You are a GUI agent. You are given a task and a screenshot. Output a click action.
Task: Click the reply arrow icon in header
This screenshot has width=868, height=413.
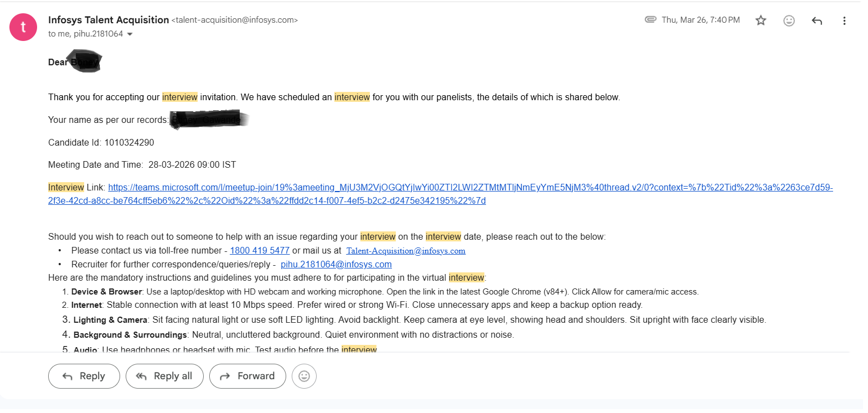(x=817, y=20)
